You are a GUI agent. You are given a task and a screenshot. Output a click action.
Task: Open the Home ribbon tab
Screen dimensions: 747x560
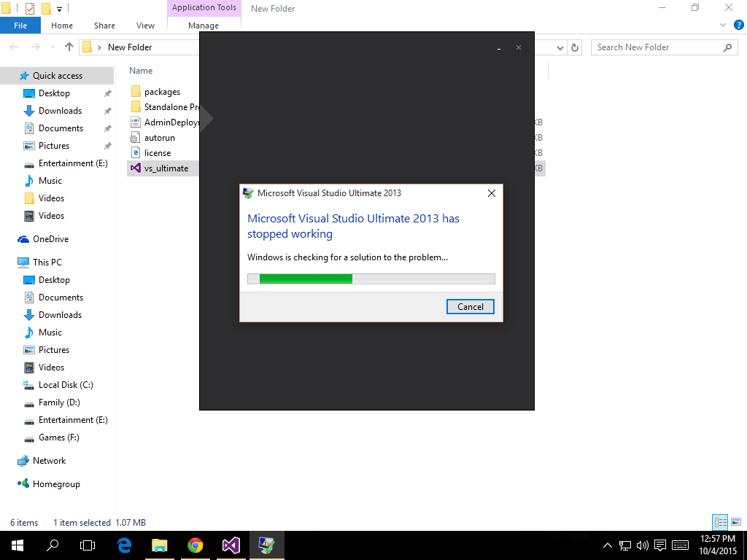(x=62, y=26)
